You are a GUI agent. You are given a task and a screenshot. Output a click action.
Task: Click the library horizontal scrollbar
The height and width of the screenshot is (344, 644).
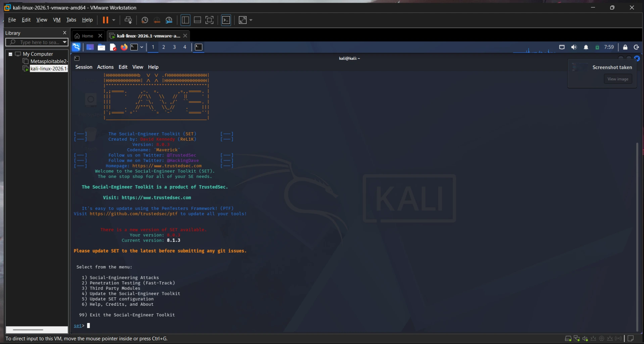coord(28,330)
